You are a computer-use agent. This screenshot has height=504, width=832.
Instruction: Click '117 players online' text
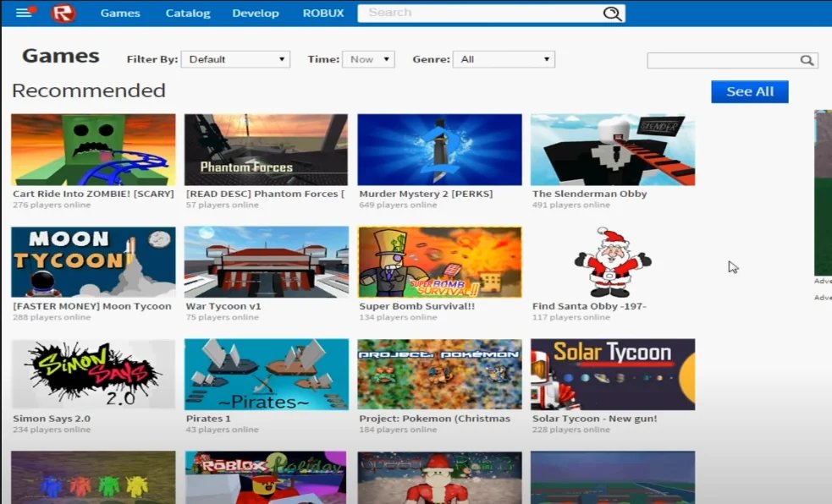click(x=571, y=317)
